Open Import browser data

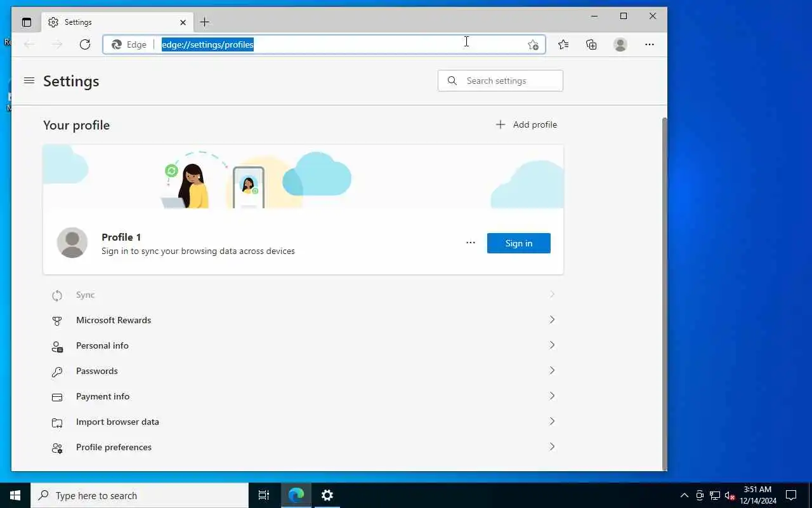(x=303, y=422)
